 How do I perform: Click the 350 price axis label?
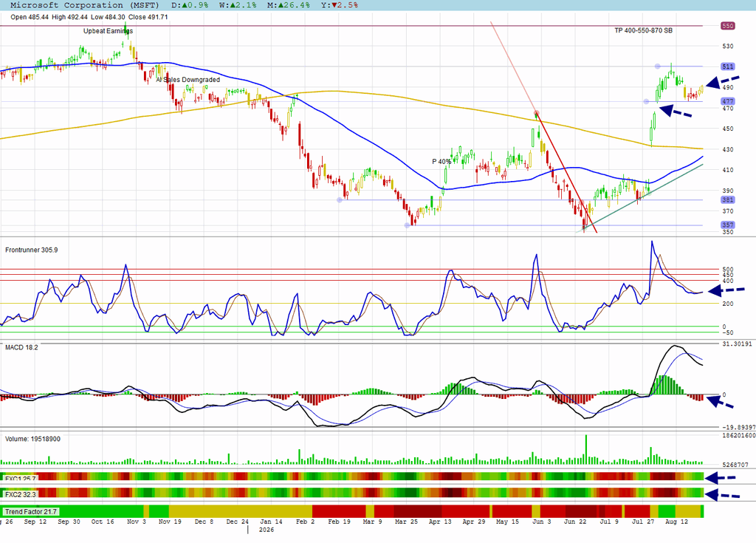727,232
